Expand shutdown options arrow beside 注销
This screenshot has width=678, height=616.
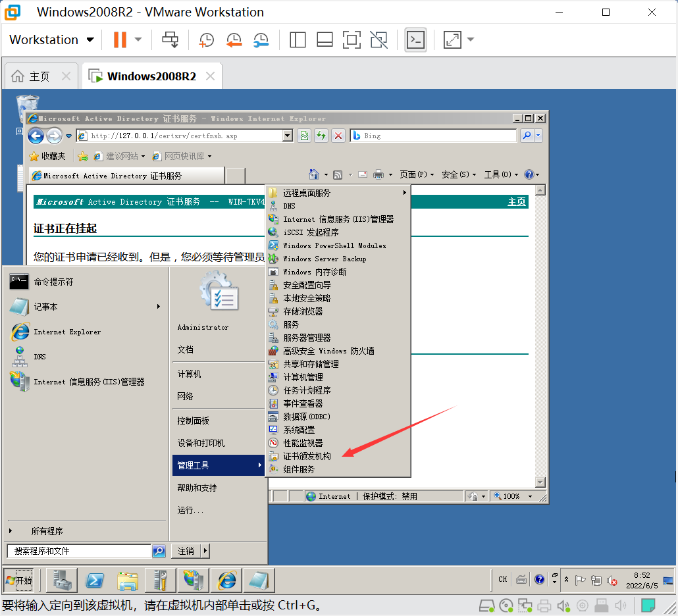pyautogui.click(x=205, y=551)
